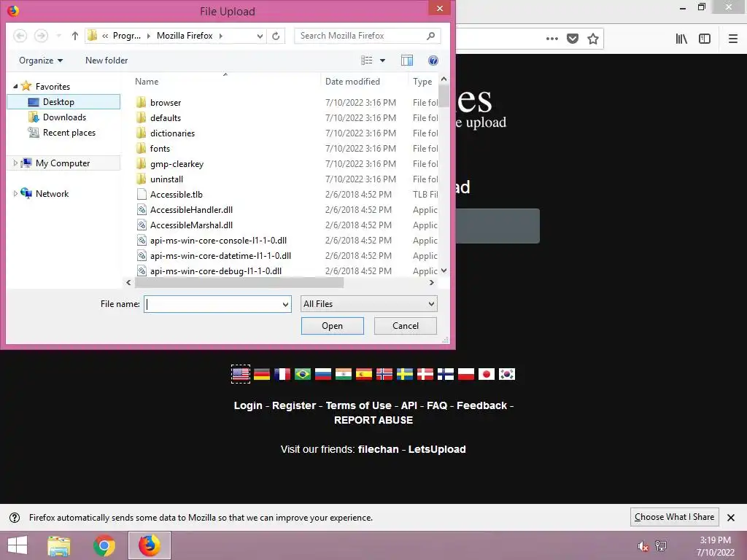Launch Google Chrome from the taskbar
This screenshot has height=560, width=747.
click(x=104, y=545)
